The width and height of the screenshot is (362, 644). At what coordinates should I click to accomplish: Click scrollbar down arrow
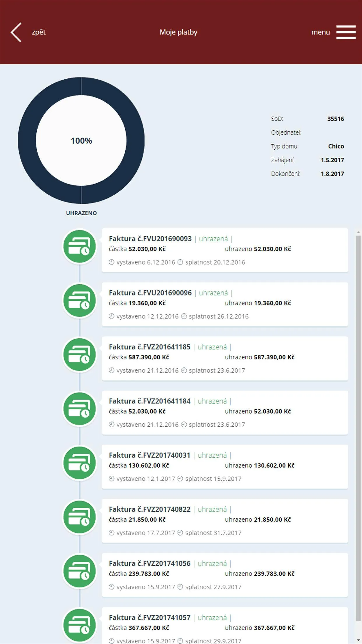pyautogui.click(x=359, y=640)
